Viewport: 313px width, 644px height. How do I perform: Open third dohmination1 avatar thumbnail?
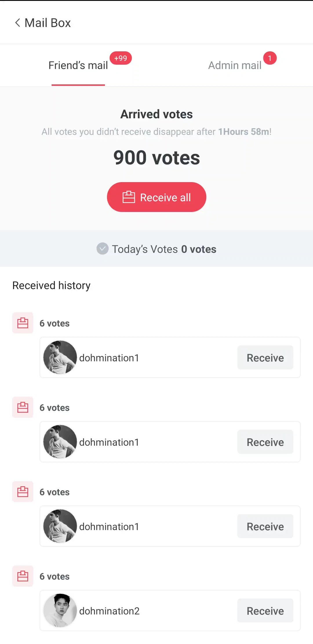(60, 526)
